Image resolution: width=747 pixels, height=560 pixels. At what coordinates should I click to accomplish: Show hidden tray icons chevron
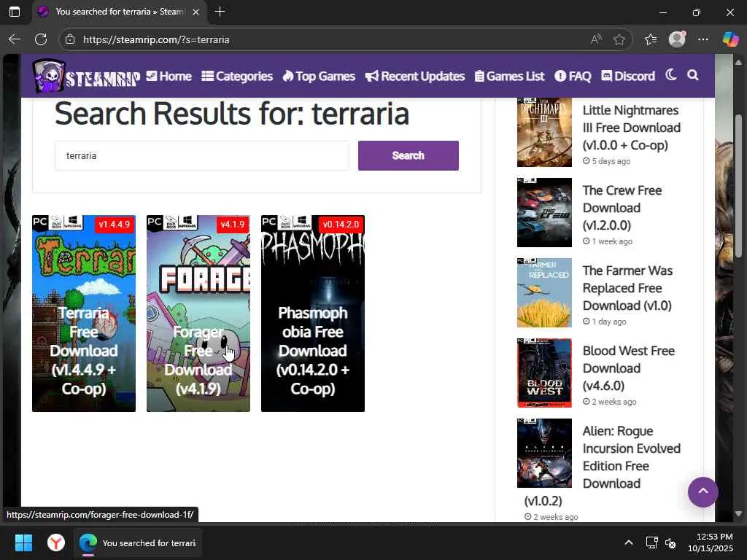629,542
